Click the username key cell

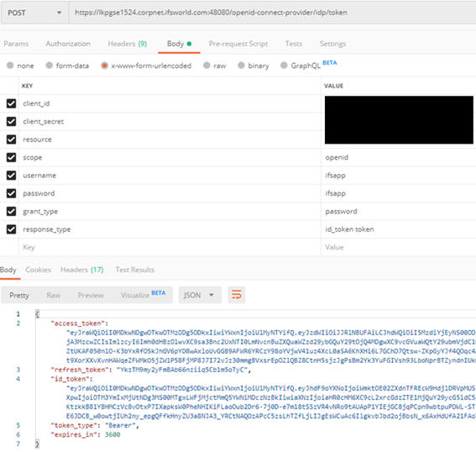(170, 176)
